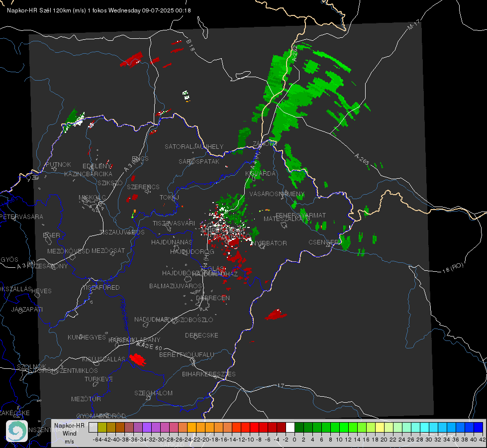Viewport: 487px width, 448px height.
Task: Click the M-17 road label
Action: 413,25
